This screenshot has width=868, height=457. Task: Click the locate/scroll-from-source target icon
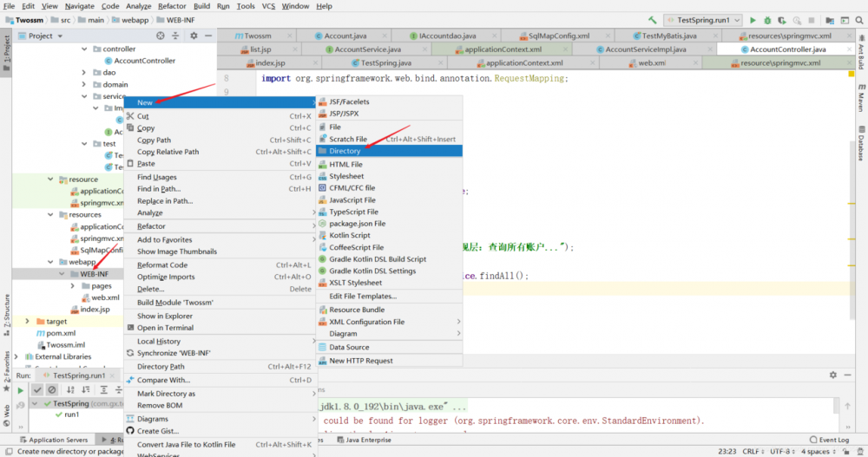pos(160,36)
